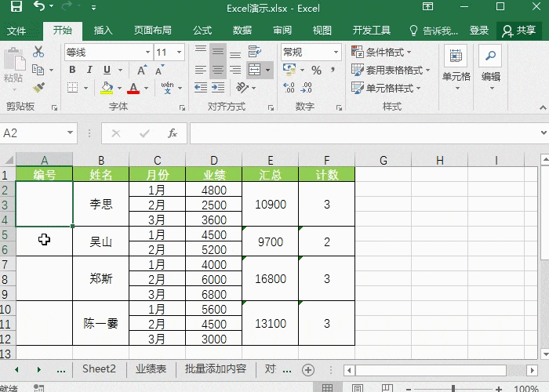Decrease decimal places
The width and height of the screenshot is (549, 392).
[x=307, y=88]
